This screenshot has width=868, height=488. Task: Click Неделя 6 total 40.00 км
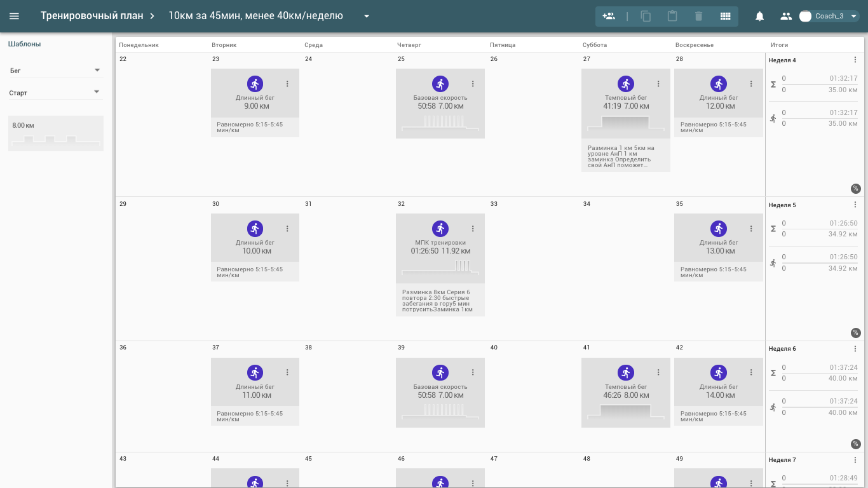pyautogui.click(x=843, y=378)
